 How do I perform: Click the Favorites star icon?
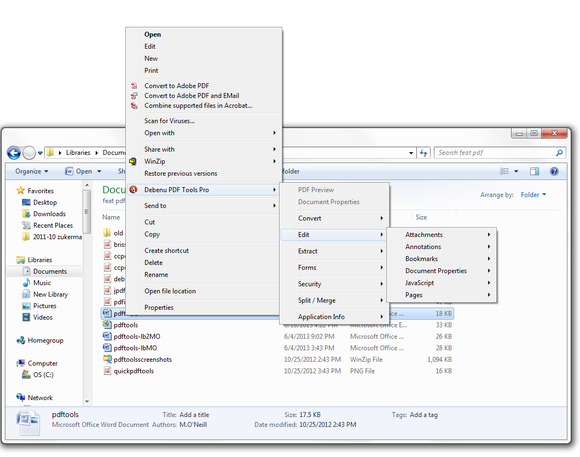(20, 191)
